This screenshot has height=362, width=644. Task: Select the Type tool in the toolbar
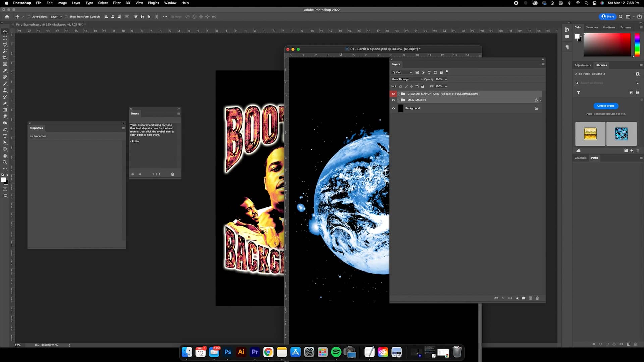point(5,136)
